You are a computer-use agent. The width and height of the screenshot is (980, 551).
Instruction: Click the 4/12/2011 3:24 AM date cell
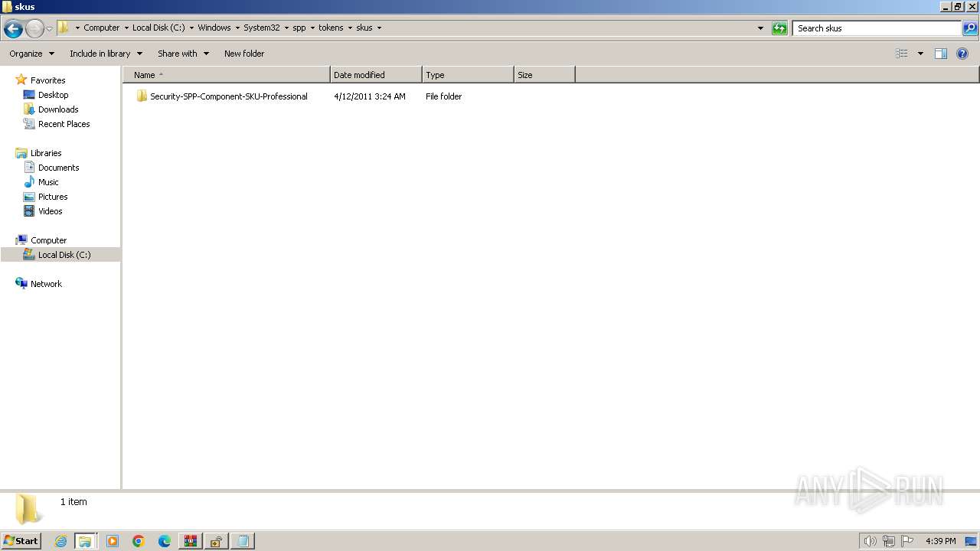pos(370,96)
